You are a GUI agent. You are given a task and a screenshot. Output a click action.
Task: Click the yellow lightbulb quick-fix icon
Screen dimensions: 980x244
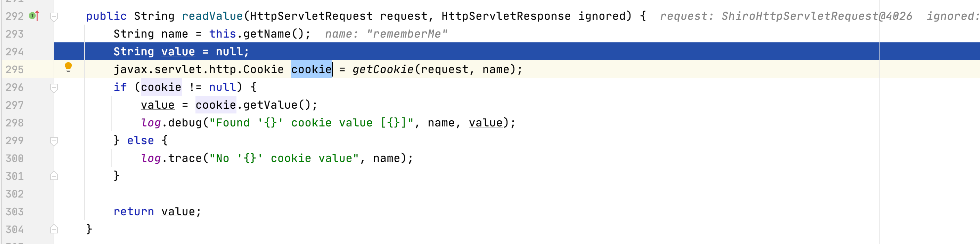68,67
